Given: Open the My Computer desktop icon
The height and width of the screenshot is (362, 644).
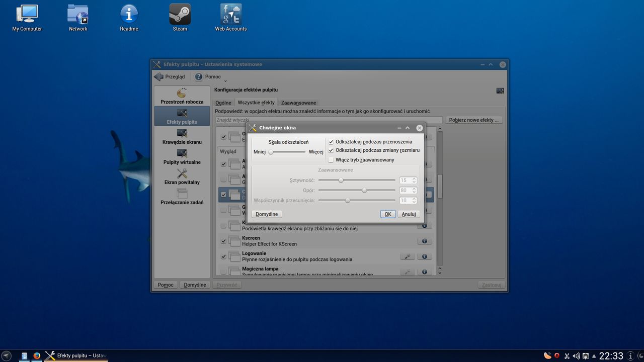Looking at the screenshot, I should [x=27, y=18].
